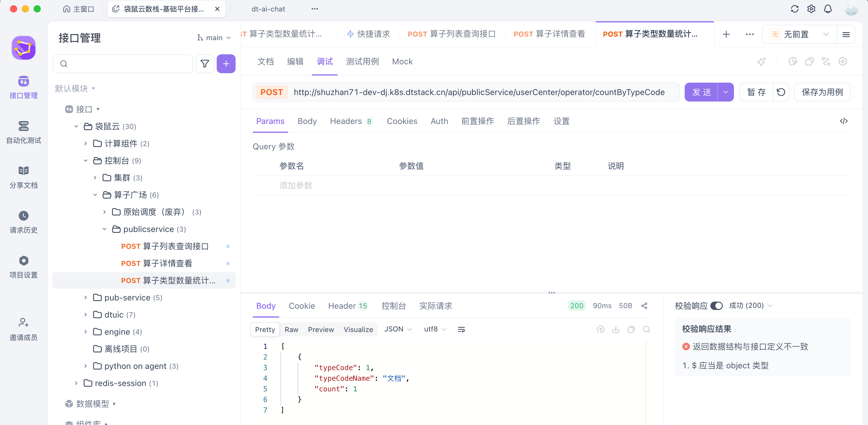The image size is (868, 425).
Task: Toggle word wrap in response viewer
Action: 461,329
